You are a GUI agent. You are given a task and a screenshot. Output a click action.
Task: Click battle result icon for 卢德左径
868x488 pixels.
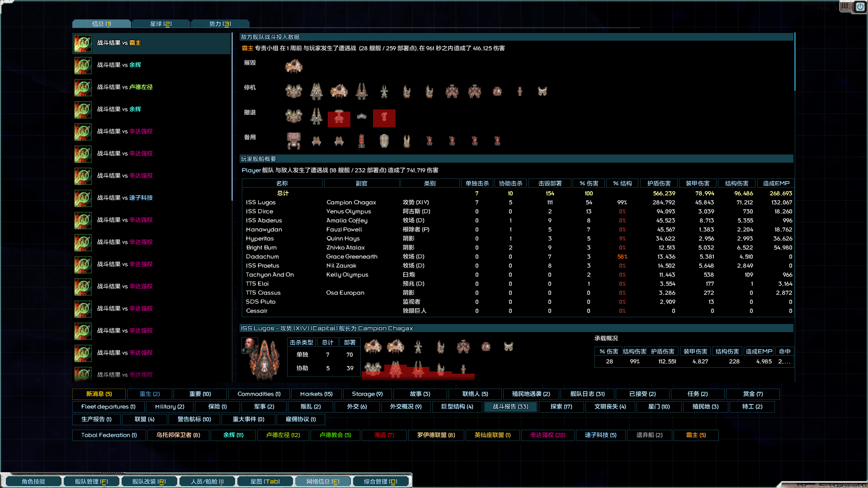(x=83, y=88)
